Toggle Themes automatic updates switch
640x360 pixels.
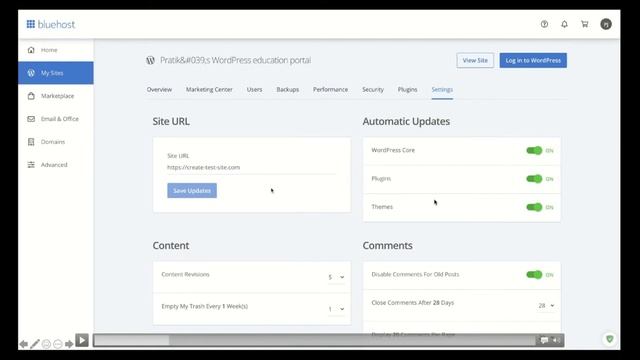534,207
